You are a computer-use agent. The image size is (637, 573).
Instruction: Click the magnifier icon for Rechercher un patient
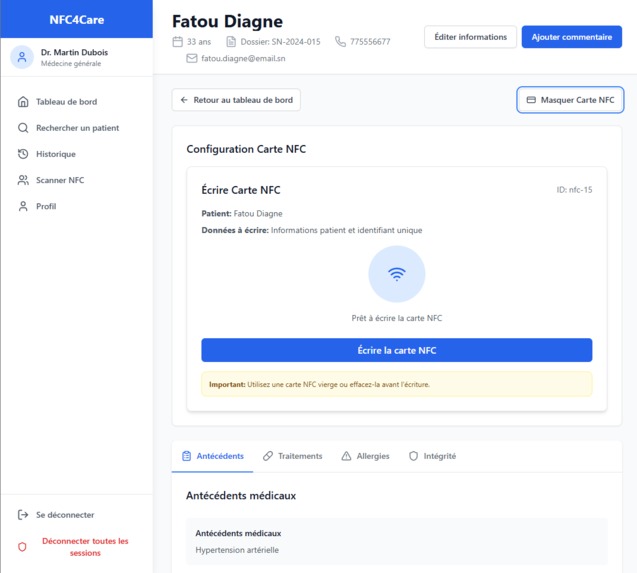click(23, 128)
